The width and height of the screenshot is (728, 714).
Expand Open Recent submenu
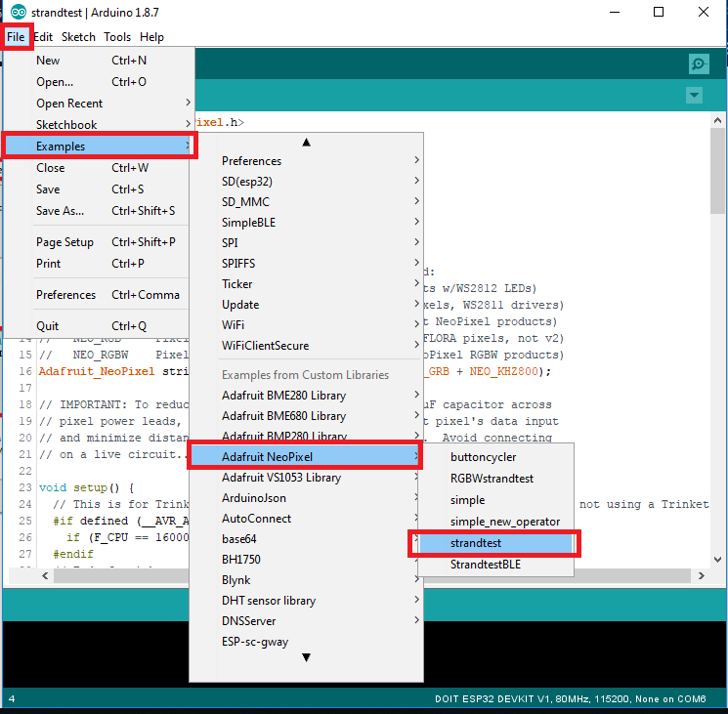click(99, 103)
